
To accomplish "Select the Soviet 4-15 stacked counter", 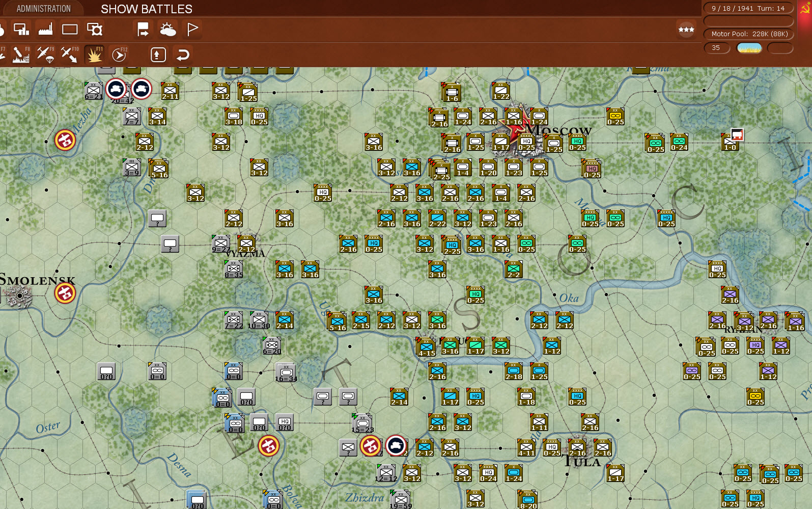I will pyautogui.click(x=426, y=347).
